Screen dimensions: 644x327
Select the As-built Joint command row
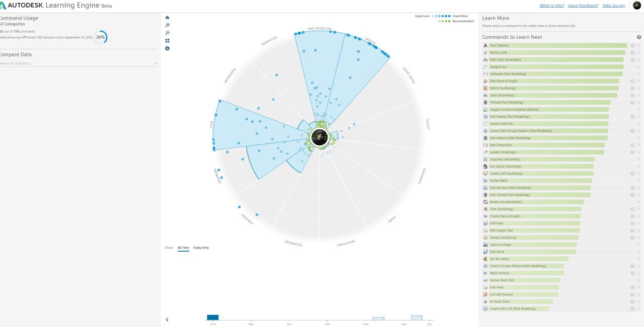(561, 301)
